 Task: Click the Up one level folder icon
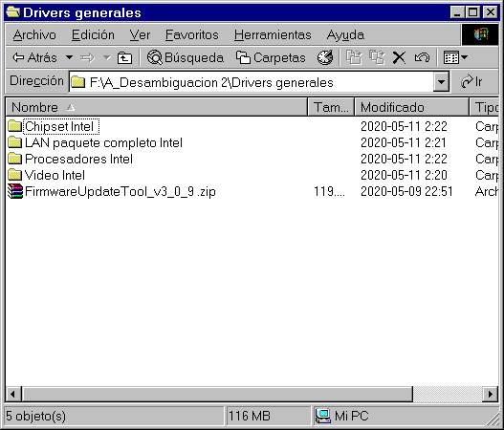pyautogui.click(x=124, y=58)
